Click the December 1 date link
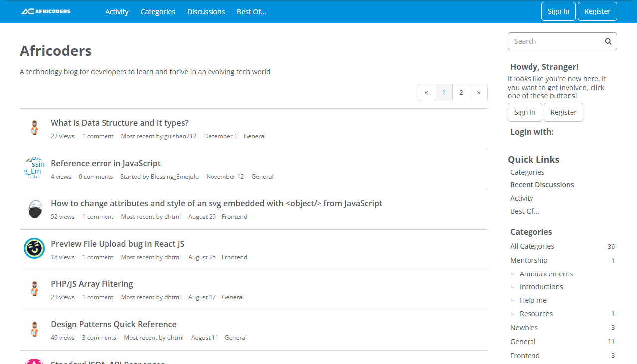637x364 pixels. (x=220, y=136)
